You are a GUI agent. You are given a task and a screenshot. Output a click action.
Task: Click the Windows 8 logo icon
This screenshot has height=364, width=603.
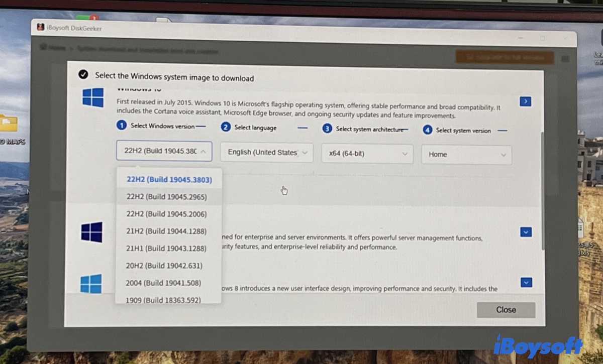[x=91, y=283]
